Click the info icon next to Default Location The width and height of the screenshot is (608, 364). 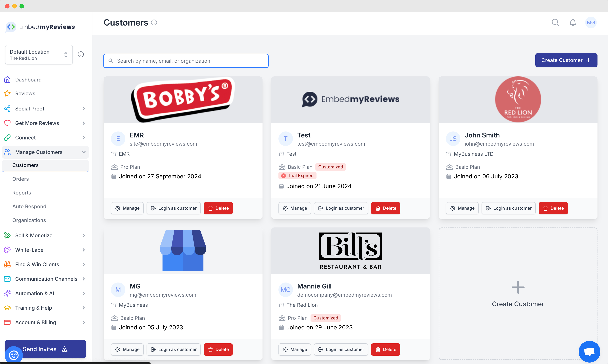(x=81, y=55)
